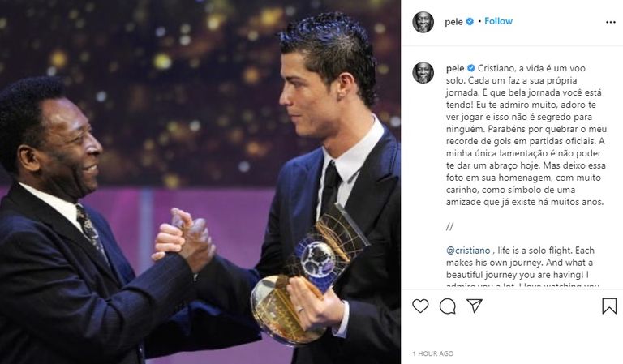Open comments via speech bubble icon
This screenshot has height=364, width=623.
[x=448, y=306]
